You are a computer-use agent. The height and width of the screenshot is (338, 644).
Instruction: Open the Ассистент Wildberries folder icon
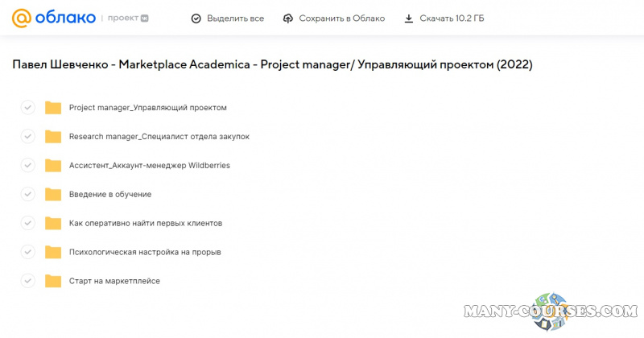coord(53,166)
